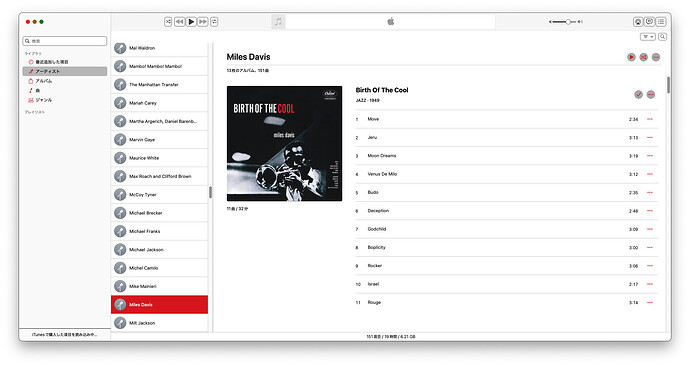Click the album list vertical scrollbar
Viewport: 690px width, 366px height.
point(668,85)
